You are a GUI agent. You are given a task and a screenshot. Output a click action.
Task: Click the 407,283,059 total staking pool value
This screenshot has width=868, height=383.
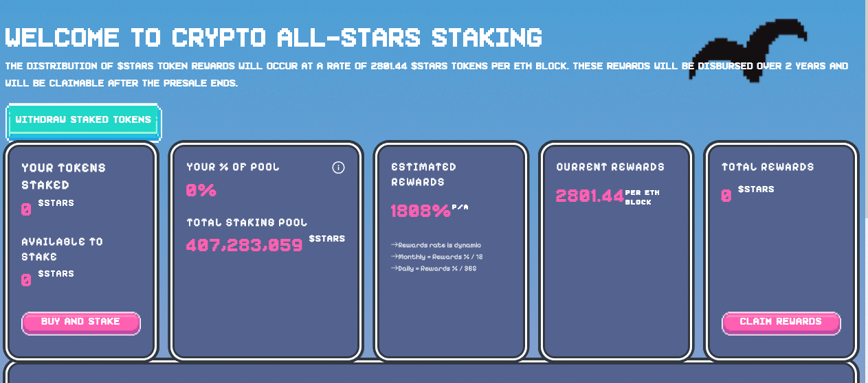(245, 245)
